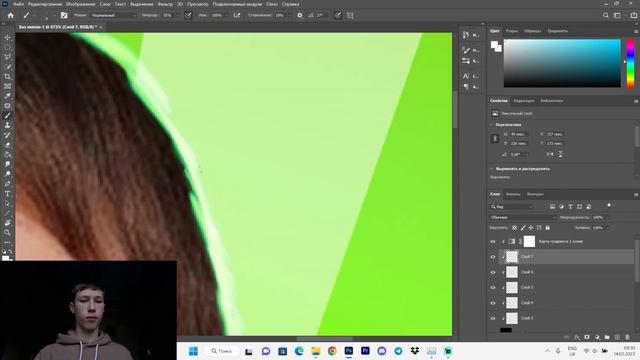Toggle symmetry paint options icon
Image resolution: width=640 pixels, height=360 pixels.
pyautogui.click(x=350, y=16)
